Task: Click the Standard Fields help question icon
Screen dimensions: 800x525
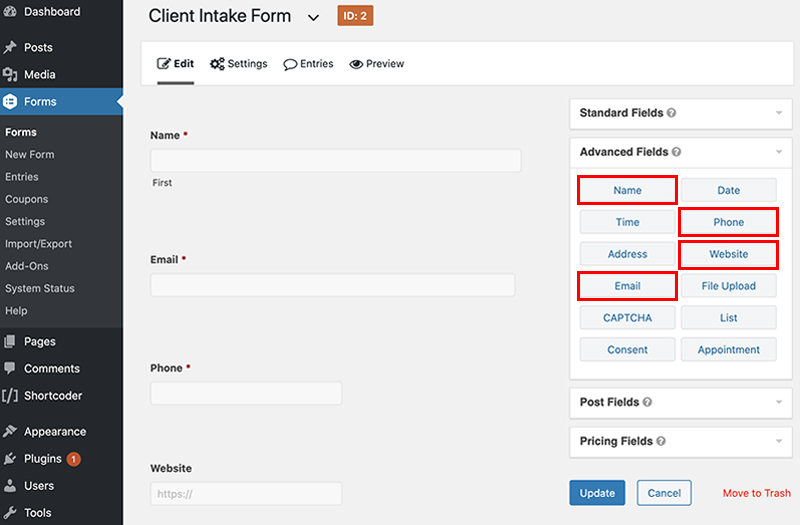Action: (671, 113)
